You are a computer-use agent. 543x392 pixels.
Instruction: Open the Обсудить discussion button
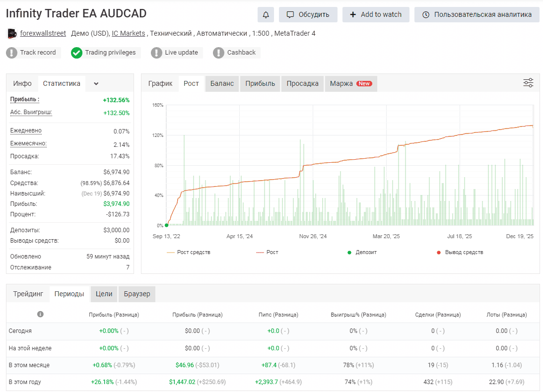pyautogui.click(x=308, y=14)
